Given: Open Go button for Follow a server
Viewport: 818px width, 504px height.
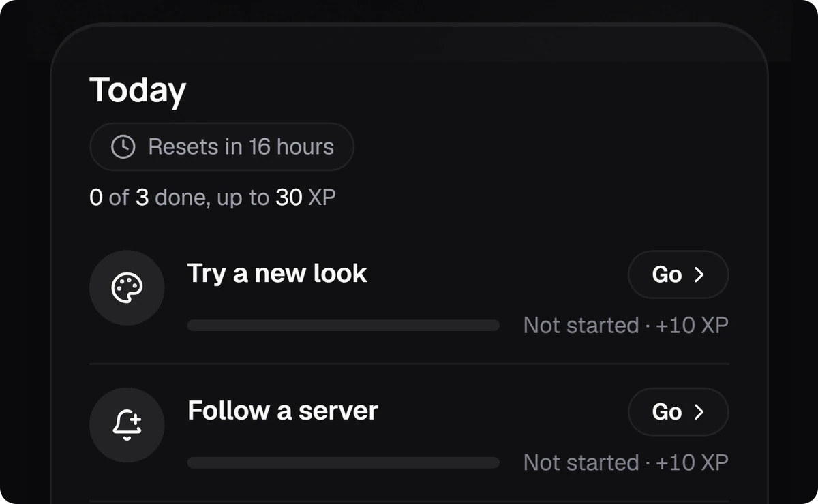Looking at the screenshot, I should [678, 412].
